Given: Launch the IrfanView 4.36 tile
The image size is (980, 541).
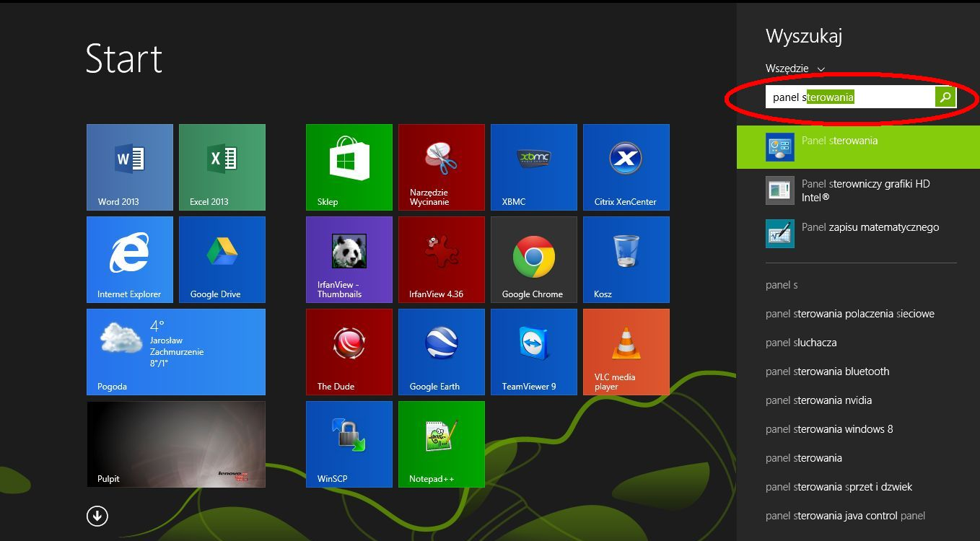Looking at the screenshot, I should pos(442,260).
